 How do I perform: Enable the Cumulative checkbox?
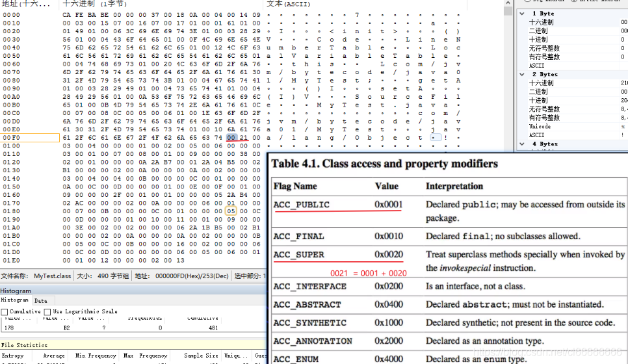click(x=5, y=311)
